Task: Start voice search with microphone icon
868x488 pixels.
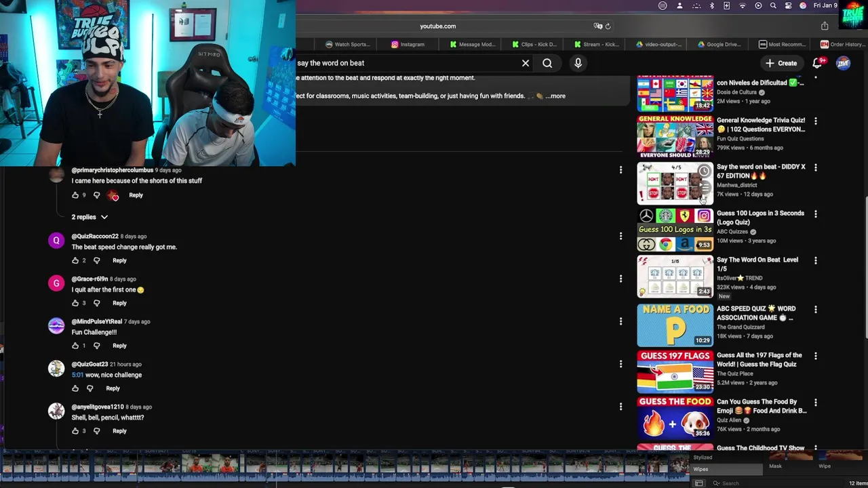Action: point(578,63)
